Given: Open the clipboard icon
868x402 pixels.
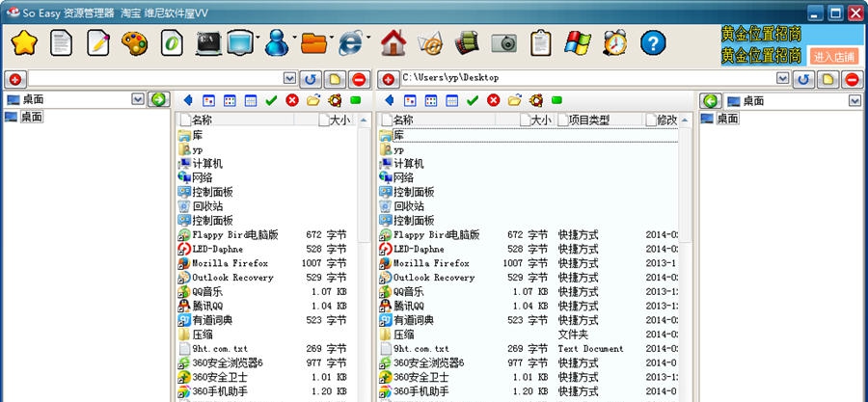Looking at the screenshot, I should 541,43.
